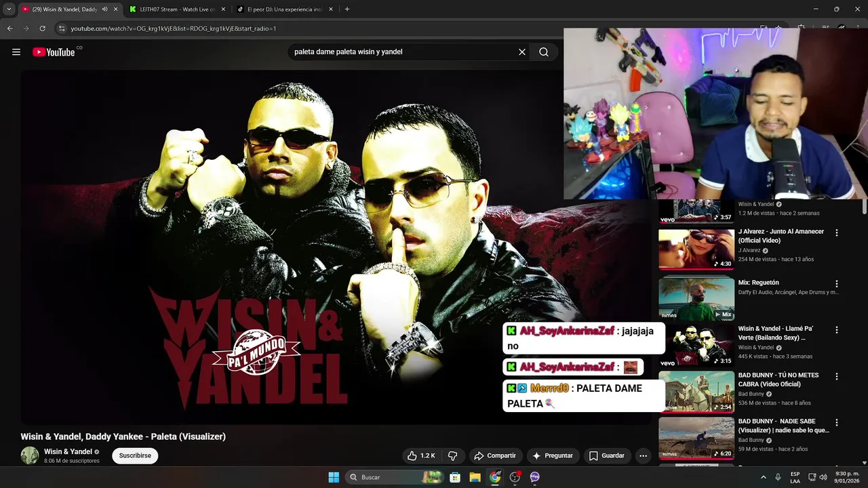This screenshot has height=488, width=868.
Task: Open the Windows Start menu
Action: [334, 477]
